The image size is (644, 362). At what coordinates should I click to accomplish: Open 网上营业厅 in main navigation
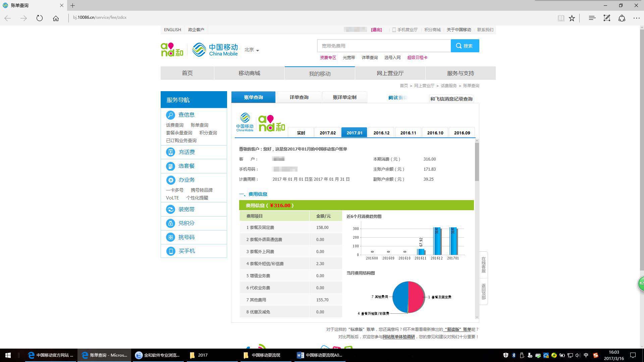click(x=390, y=73)
